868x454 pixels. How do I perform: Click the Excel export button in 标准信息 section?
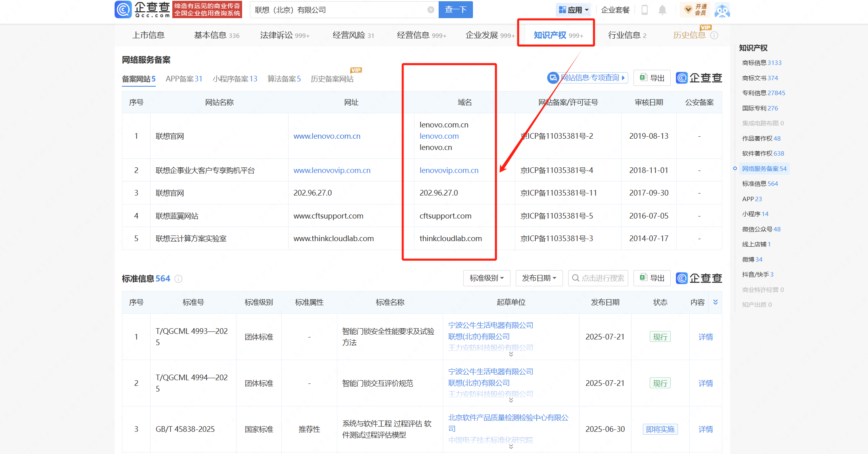[652, 278]
